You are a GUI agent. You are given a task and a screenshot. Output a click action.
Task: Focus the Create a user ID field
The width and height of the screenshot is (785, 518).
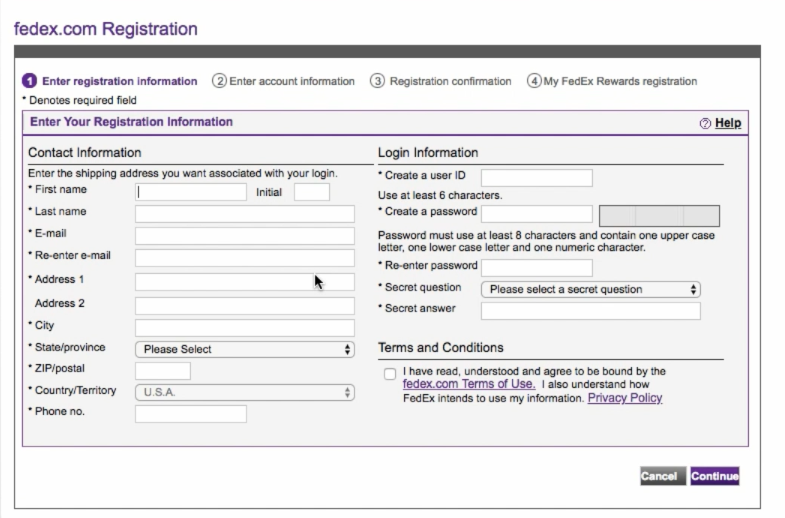tap(537, 178)
